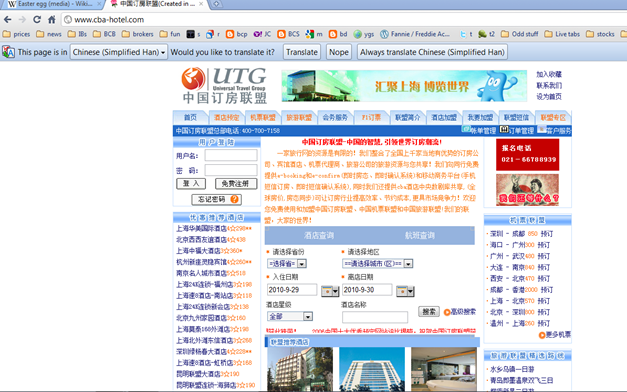Image resolution: width=627 pixels, height=392 pixels.
Task: Reload the page with the refresh icon
Action: (37, 19)
